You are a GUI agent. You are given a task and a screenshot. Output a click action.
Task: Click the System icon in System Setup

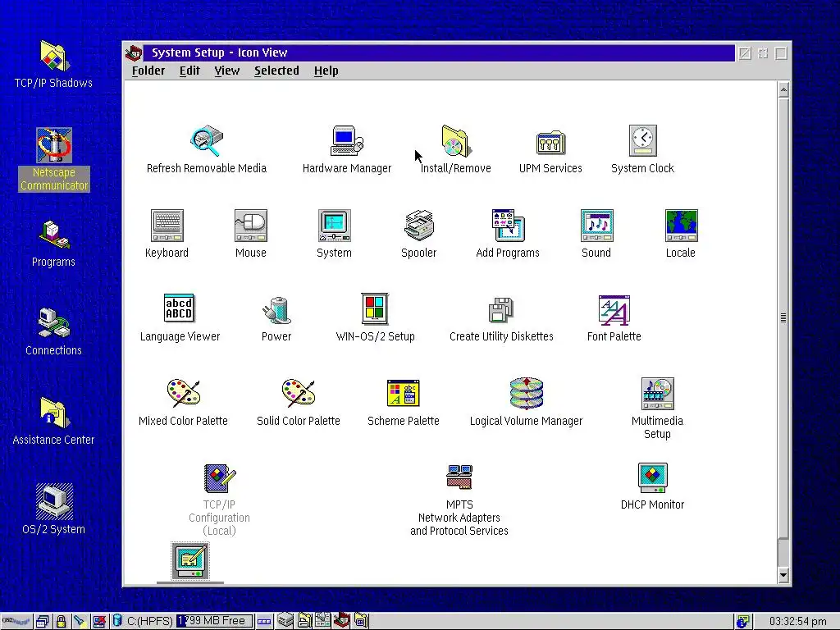point(335,225)
